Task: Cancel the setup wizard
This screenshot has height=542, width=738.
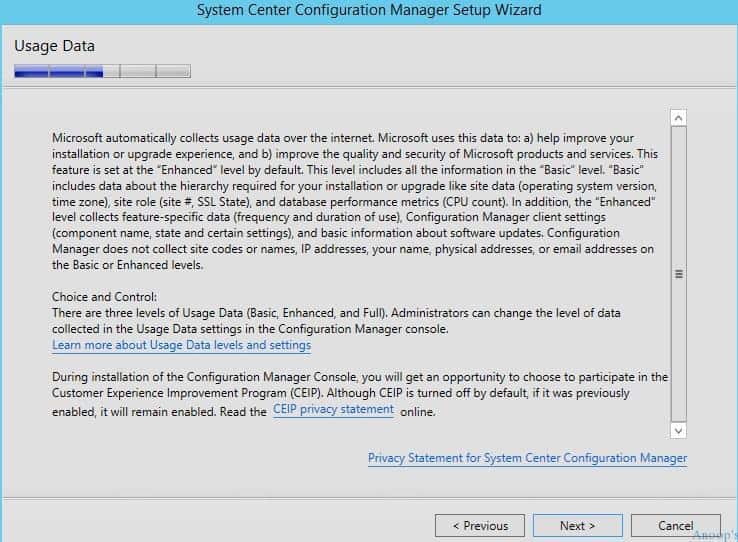Action: [x=675, y=526]
